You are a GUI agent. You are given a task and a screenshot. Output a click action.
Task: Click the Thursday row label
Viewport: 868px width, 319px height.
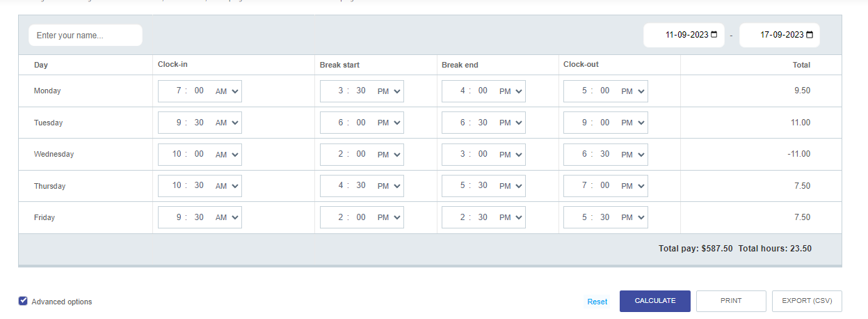(x=49, y=186)
